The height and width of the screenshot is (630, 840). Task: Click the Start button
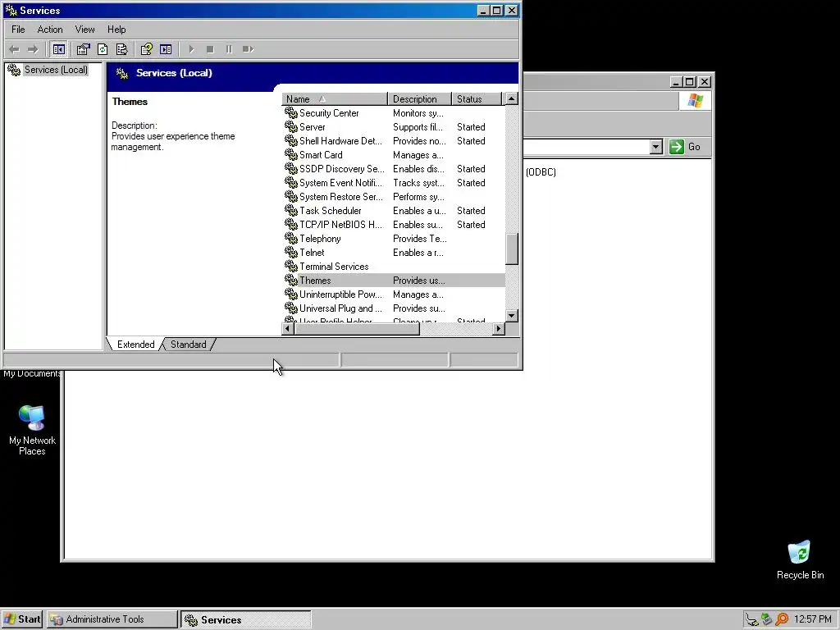(x=22, y=619)
